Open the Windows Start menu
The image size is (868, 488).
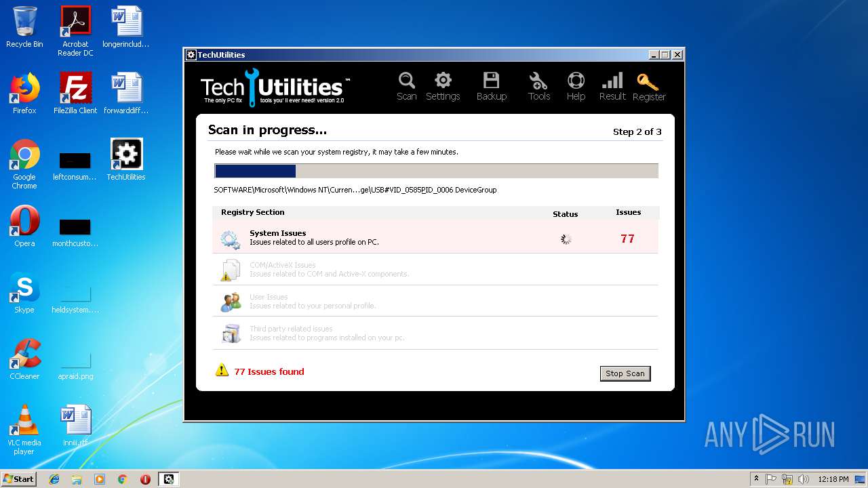(18, 479)
